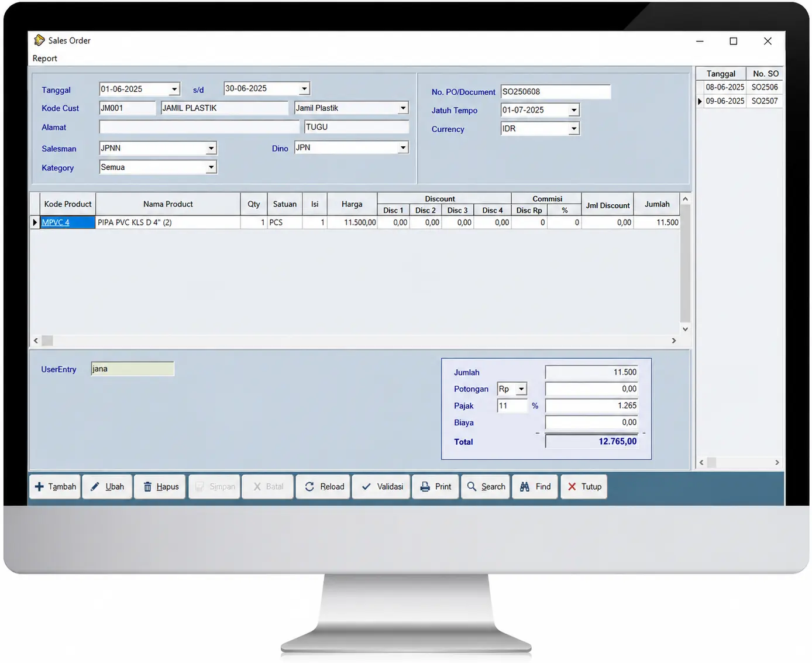Click the Tanggal column header in SO list

(721, 74)
